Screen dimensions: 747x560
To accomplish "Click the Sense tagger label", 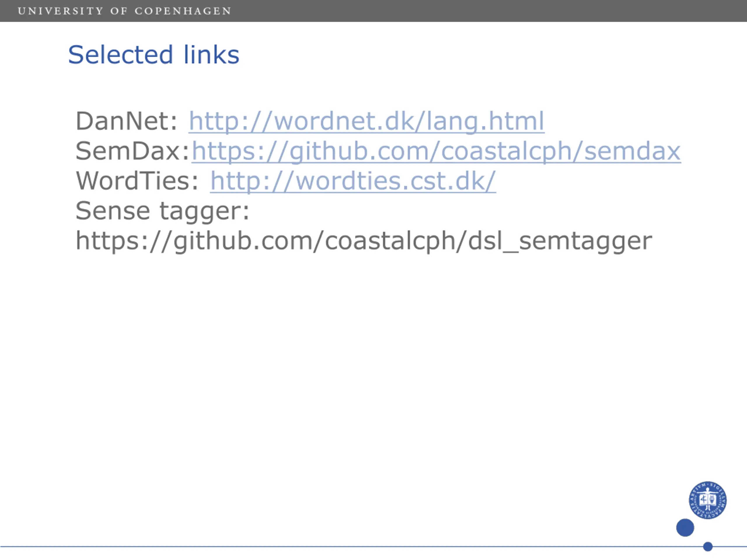I will (163, 211).
